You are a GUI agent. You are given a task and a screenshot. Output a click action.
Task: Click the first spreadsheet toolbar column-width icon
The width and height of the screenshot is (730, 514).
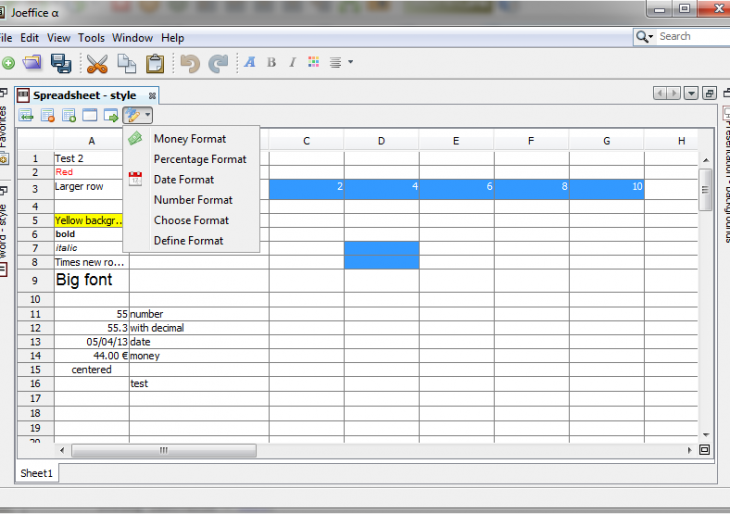click(x=27, y=115)
